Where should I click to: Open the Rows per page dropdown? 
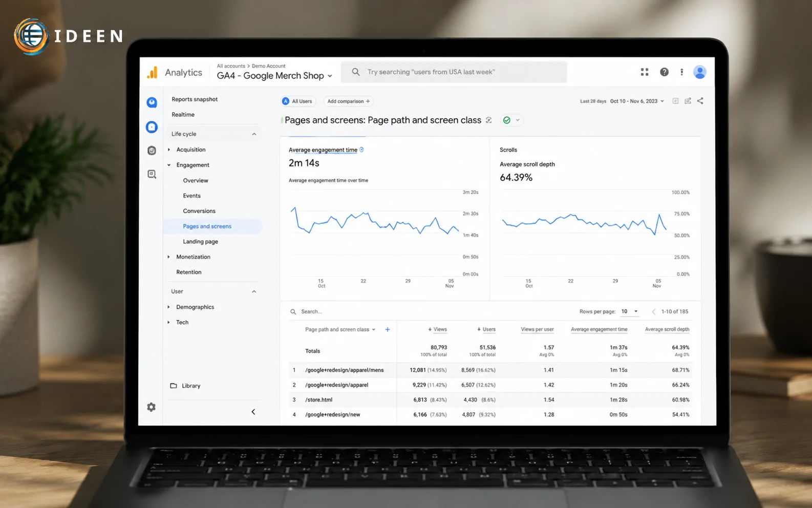pos(629,311)
